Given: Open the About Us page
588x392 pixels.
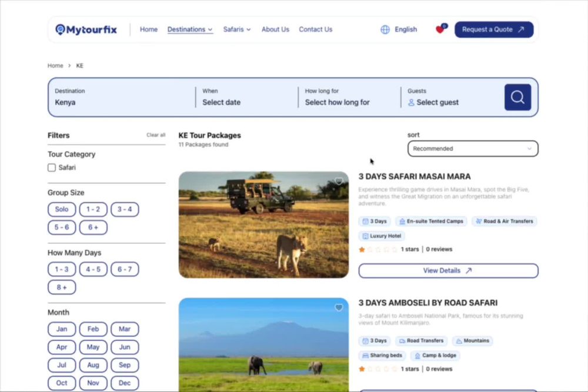Looking at the screenshot, I should [275, 29].
